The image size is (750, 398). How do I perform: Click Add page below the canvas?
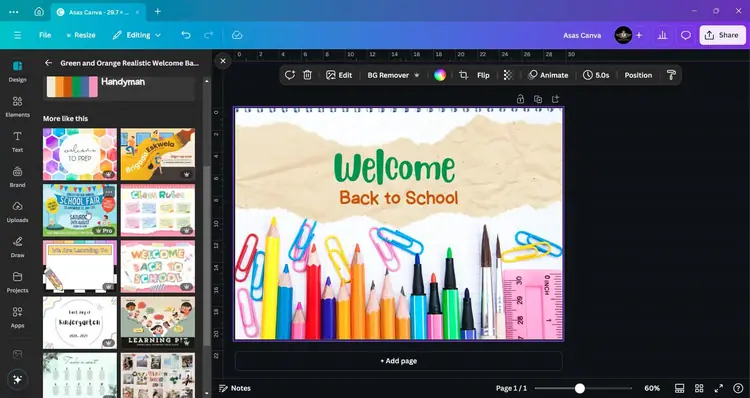click(398, 361)
